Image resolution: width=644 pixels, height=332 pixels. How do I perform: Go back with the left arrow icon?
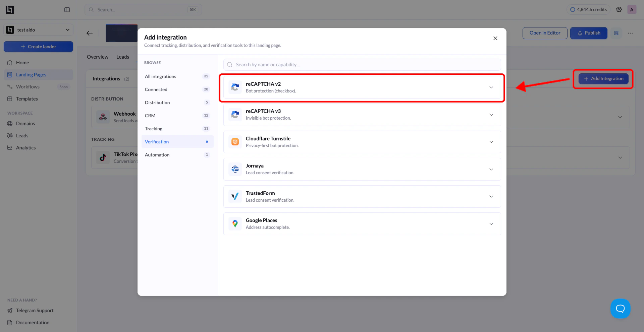(x=90, y=33)
